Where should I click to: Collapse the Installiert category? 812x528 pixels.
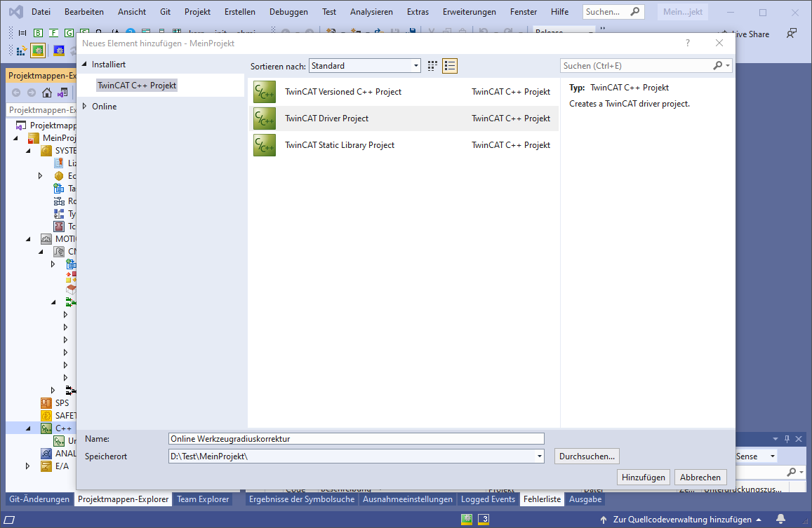coord(84,65)
